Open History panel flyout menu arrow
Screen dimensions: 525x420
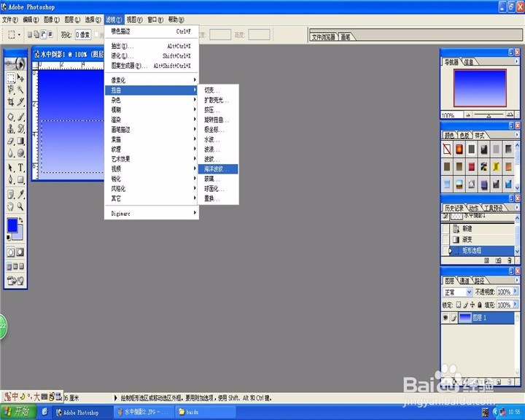click(517, 207)
